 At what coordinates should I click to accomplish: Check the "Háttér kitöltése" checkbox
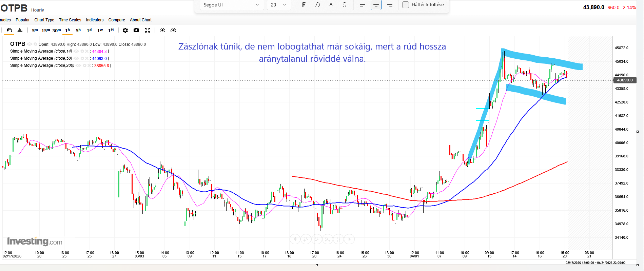406,5
